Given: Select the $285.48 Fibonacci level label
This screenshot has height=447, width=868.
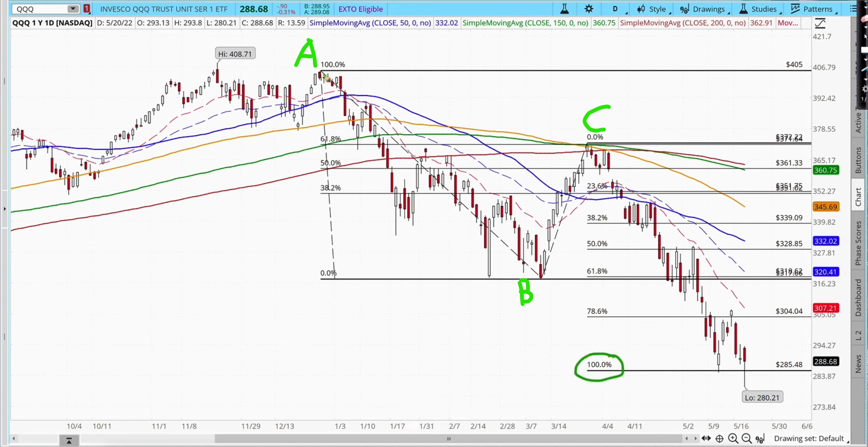Looking at the screenshot, I should 789,364.
